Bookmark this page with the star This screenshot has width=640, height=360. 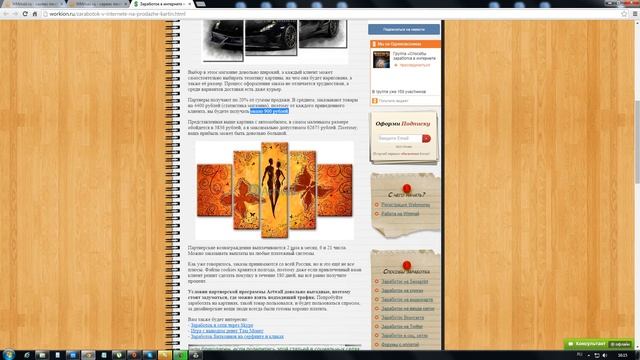click(x=624, y=14)
